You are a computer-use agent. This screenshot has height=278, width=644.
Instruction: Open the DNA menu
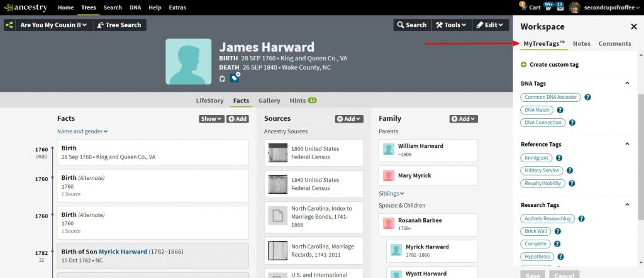[135, 8]
